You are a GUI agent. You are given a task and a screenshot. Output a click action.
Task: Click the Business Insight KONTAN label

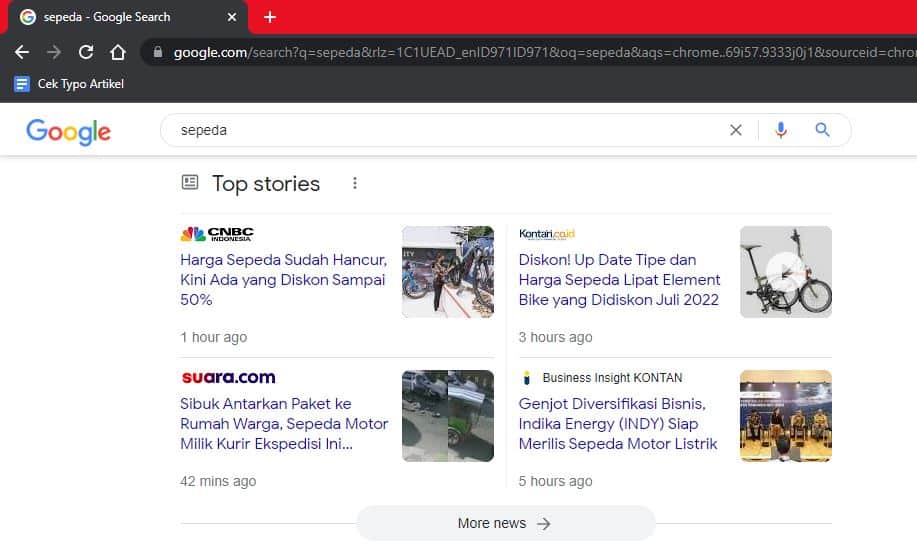(x=612, y=378)
